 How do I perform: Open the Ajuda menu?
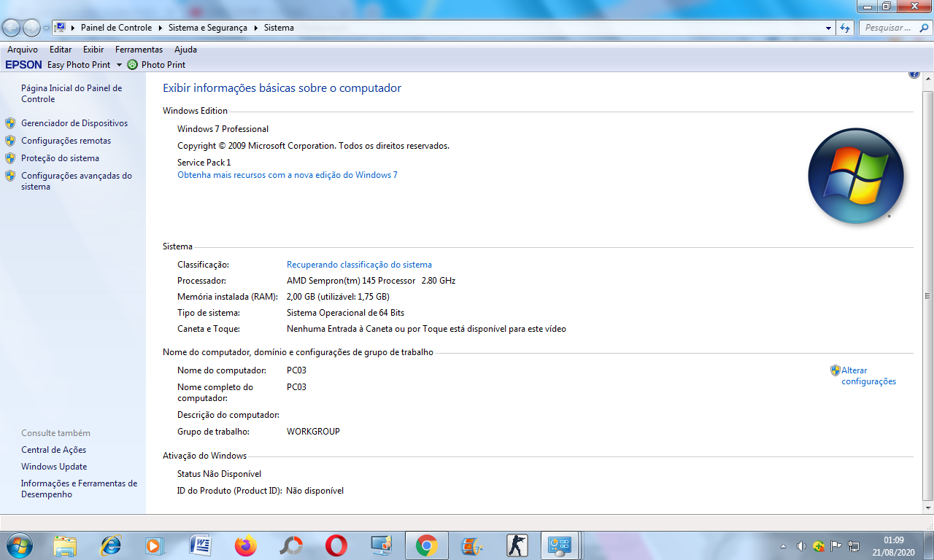pyautogui.click(x=185, y=50)
